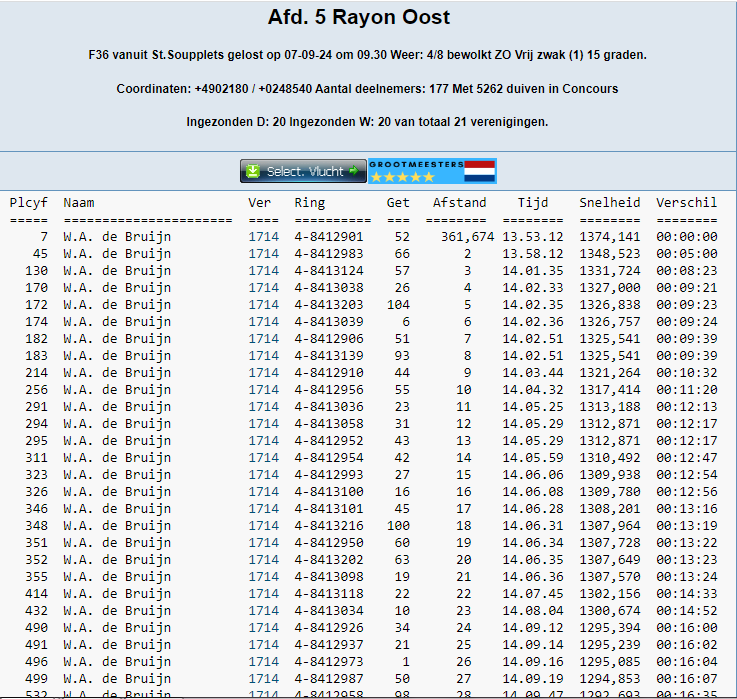
Task: Click ring number 4-8413118
Action: 329,594
